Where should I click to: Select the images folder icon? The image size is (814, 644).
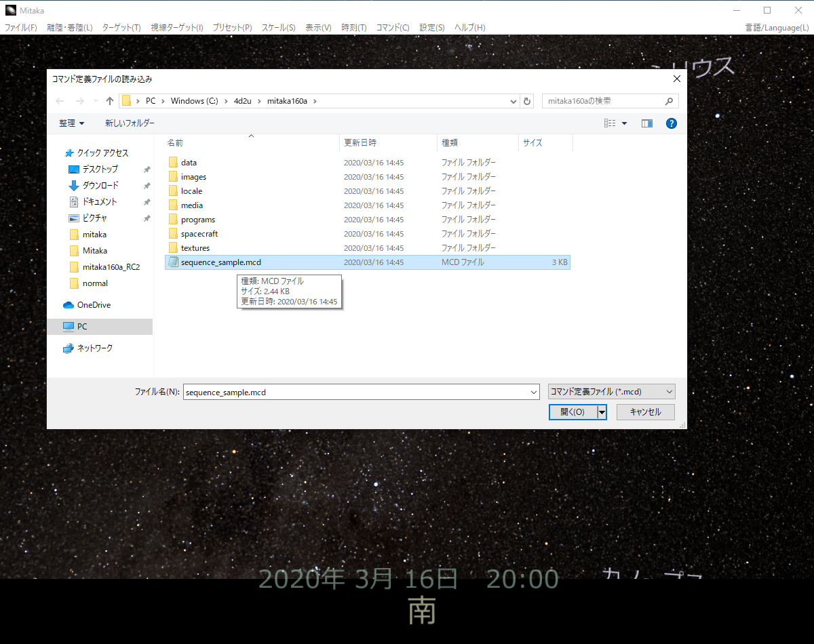(173, 177)
